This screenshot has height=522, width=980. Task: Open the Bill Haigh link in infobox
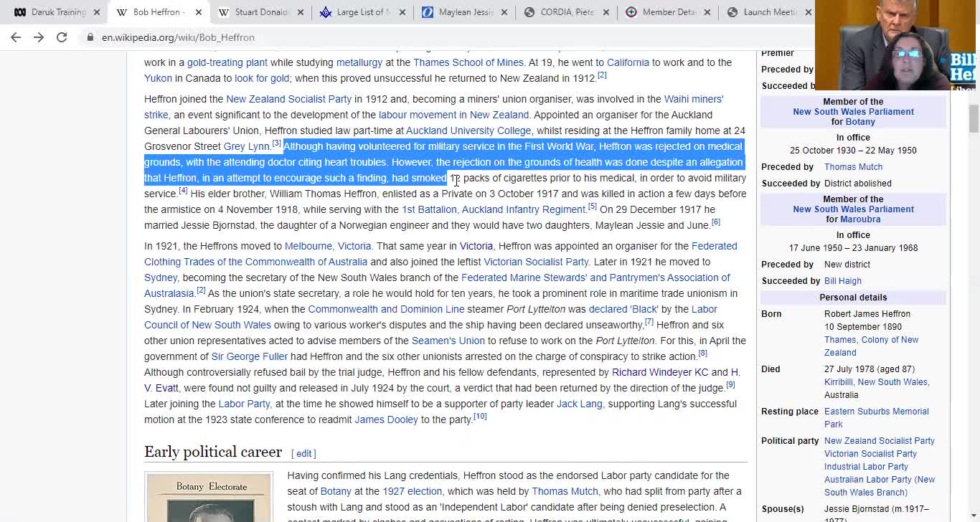[842, 281]
